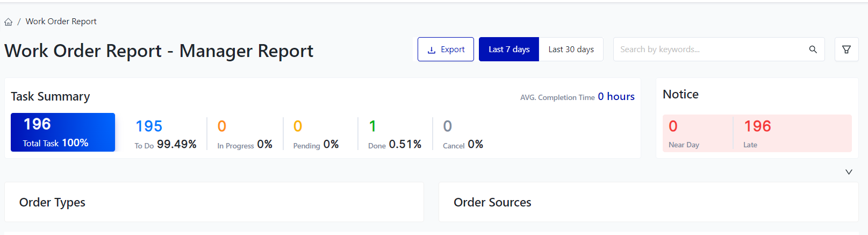Open the Near Day notice count
Viewport: 868px width, 235px height.
click(673, 126)
